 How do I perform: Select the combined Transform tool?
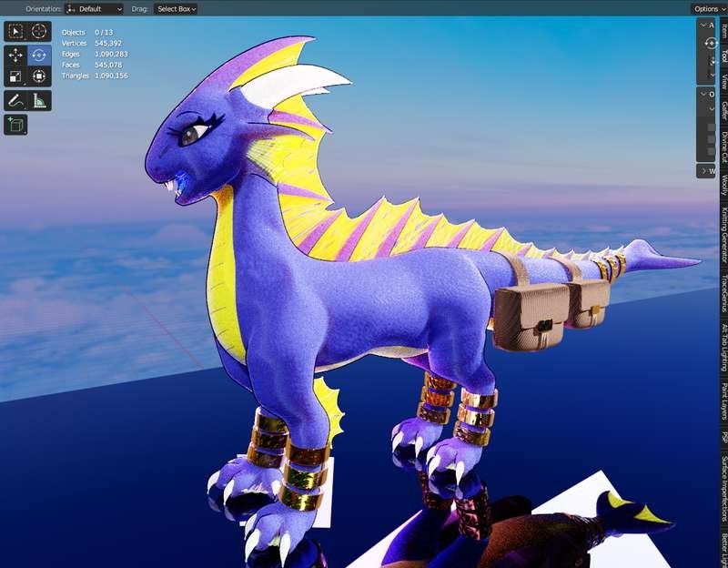(39, 76)
